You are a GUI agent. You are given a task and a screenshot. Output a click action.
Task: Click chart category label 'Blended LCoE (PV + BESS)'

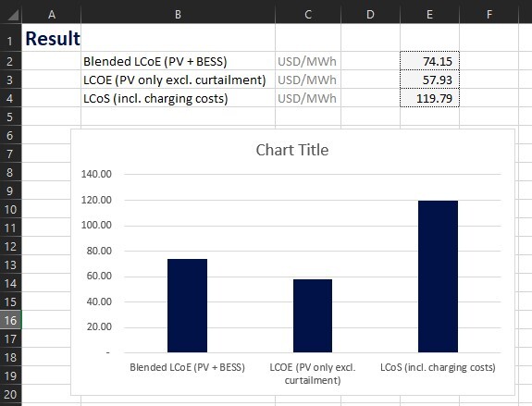tap(187, 367)
